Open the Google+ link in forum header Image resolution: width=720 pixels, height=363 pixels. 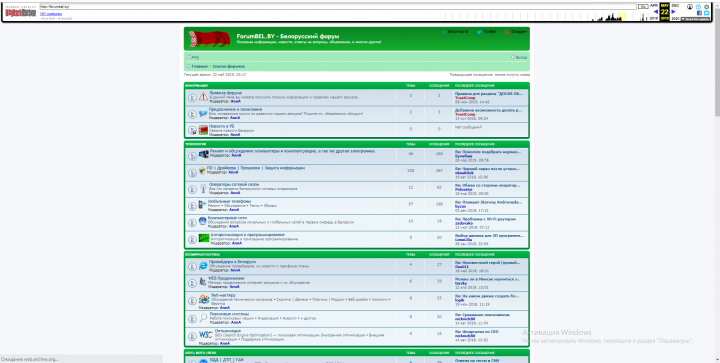516,32
